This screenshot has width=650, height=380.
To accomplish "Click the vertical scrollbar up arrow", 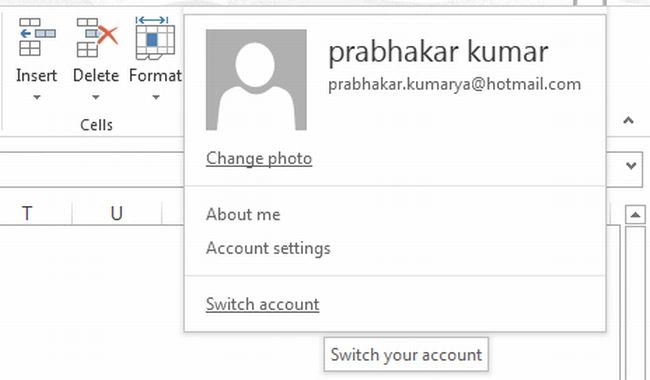I will pyautogui.click(x=635, y=215).
